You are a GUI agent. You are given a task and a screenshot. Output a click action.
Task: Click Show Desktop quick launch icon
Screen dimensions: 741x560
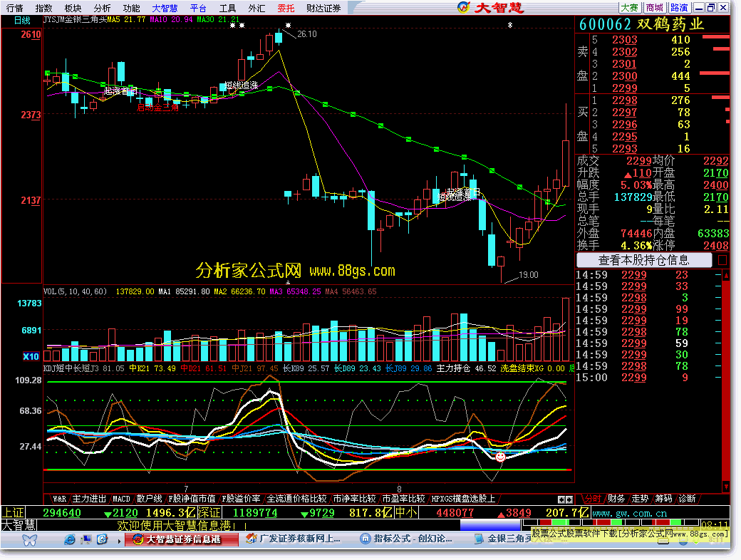click(x=86, y=539)
